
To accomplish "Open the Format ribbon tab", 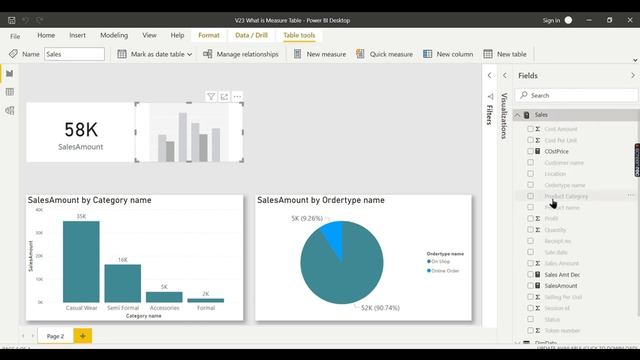I will [x=209, y=35].
